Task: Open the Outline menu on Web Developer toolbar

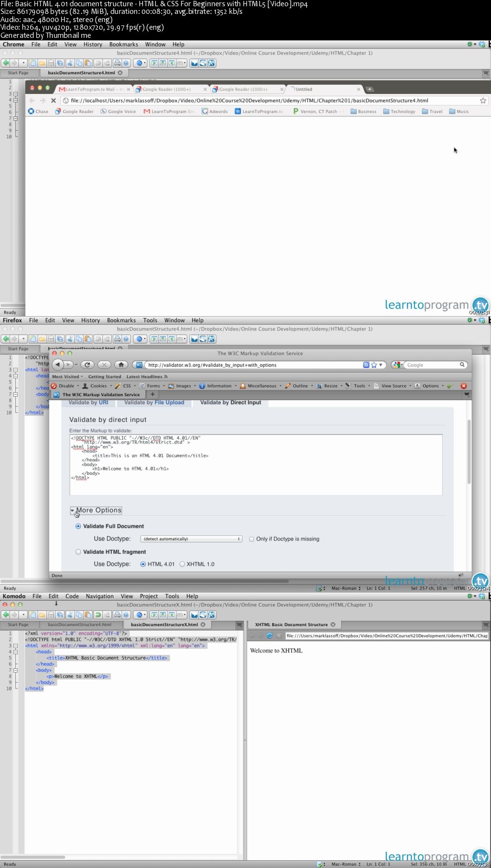Action: (299, 386)
